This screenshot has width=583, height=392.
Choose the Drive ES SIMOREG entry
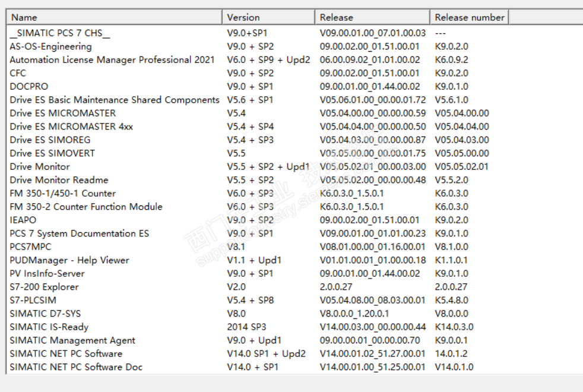tap(50, 140)
